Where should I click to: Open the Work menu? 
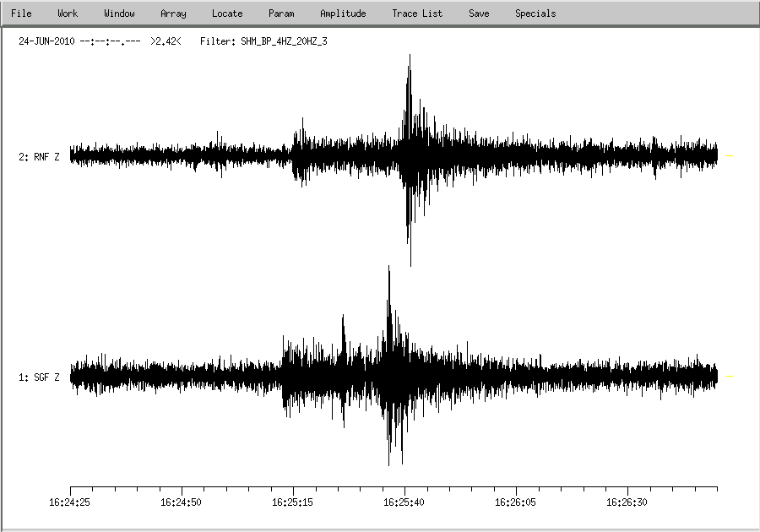coord(68,14)
